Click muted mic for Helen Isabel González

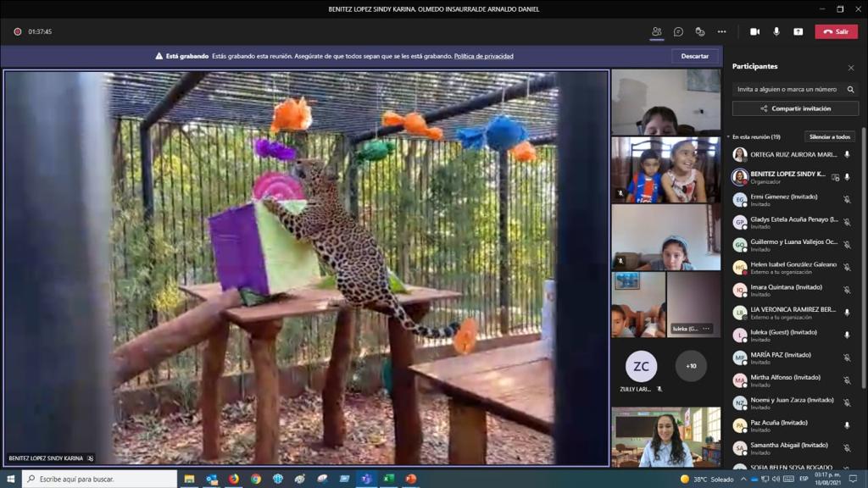847,267
